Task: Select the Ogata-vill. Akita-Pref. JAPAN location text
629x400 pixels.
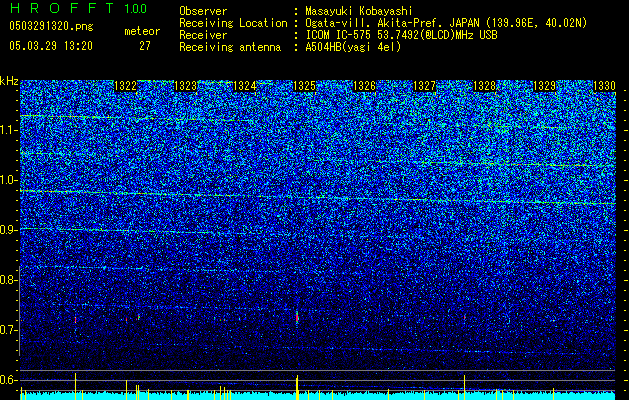Action: click(x=446, y=23)
